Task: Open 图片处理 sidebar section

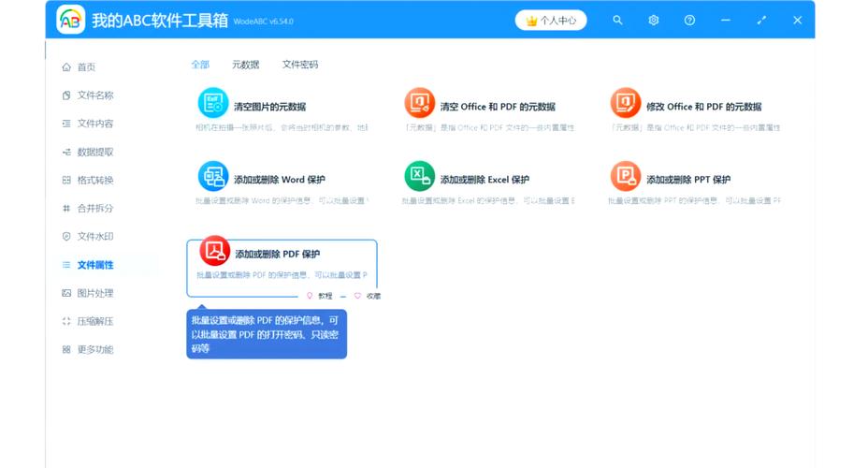Action: (x=95, y=293)
